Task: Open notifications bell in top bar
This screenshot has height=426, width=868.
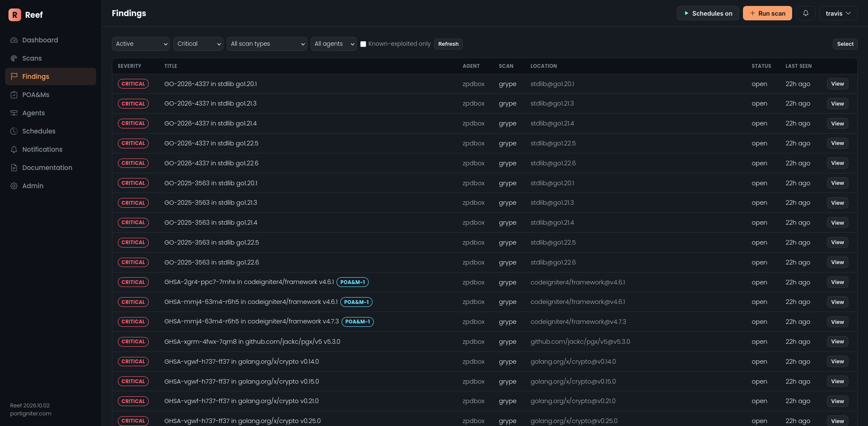Action: click(x=806, y=13)
